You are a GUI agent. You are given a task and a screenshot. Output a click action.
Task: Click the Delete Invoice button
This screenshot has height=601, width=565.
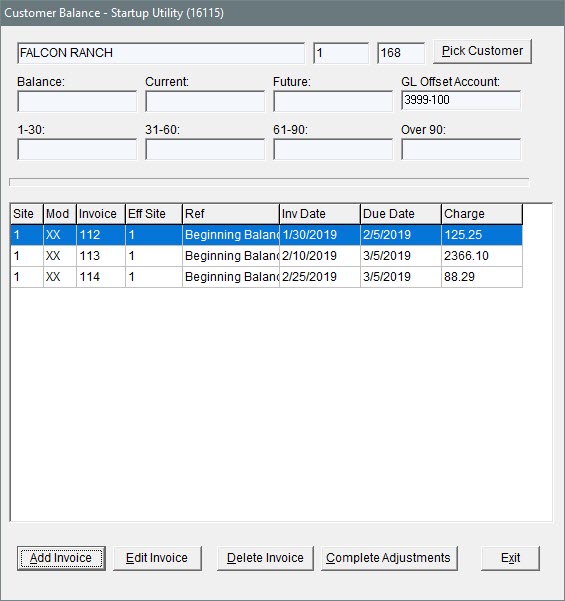coord(265,558)
